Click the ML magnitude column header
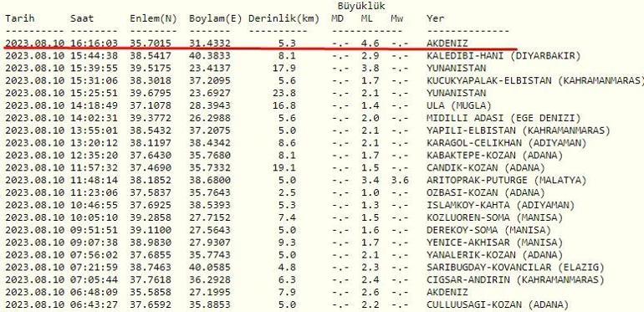 [x=367, y=18]
